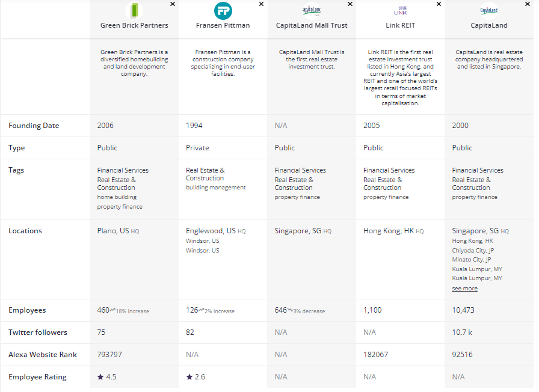Open the Fransen Pittman company name link
This screenshot has height=392, width=539.
coord(223,26)
